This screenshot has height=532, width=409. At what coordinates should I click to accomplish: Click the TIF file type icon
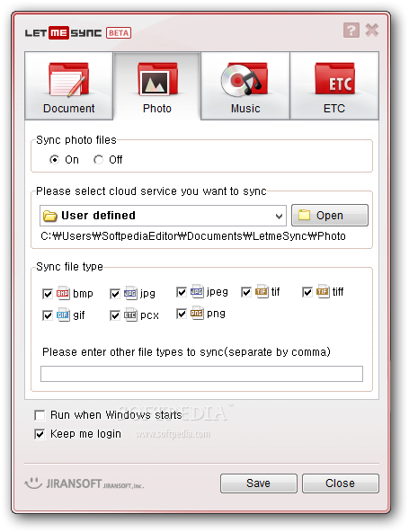click(262, 291)
